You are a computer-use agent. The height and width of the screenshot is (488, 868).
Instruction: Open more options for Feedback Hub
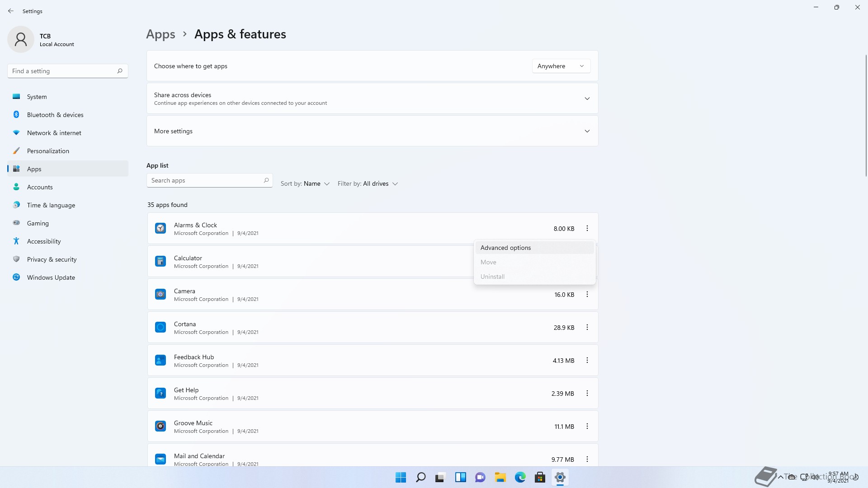pyautogui.click(x=587, y=361)
